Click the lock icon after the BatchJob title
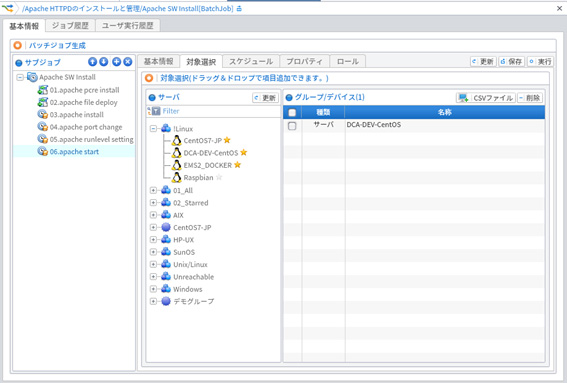The image size is (567, 383). coord(239,9)
